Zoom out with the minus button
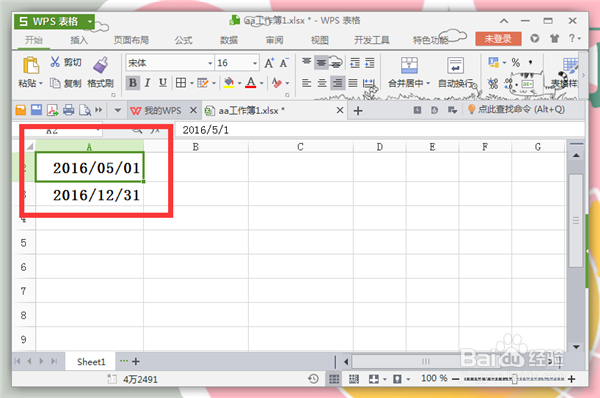Screen dimensions: 600x398 pyautogui.click(x=455, y=379)
